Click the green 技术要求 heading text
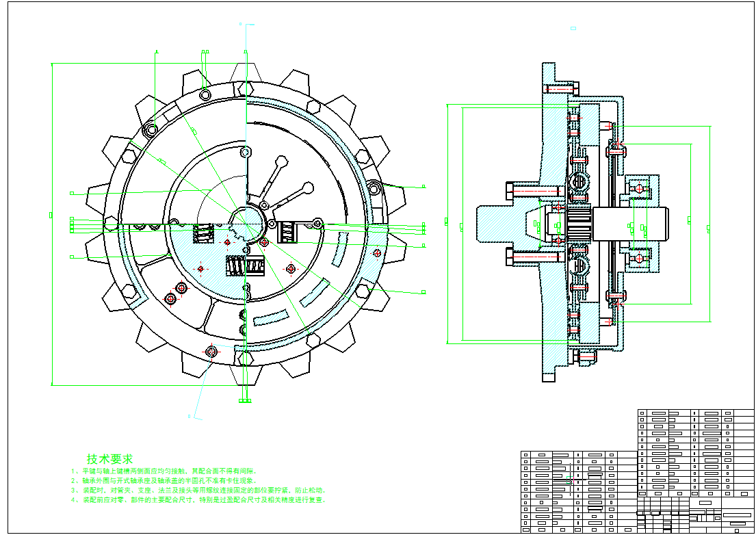 coord(109,458)
